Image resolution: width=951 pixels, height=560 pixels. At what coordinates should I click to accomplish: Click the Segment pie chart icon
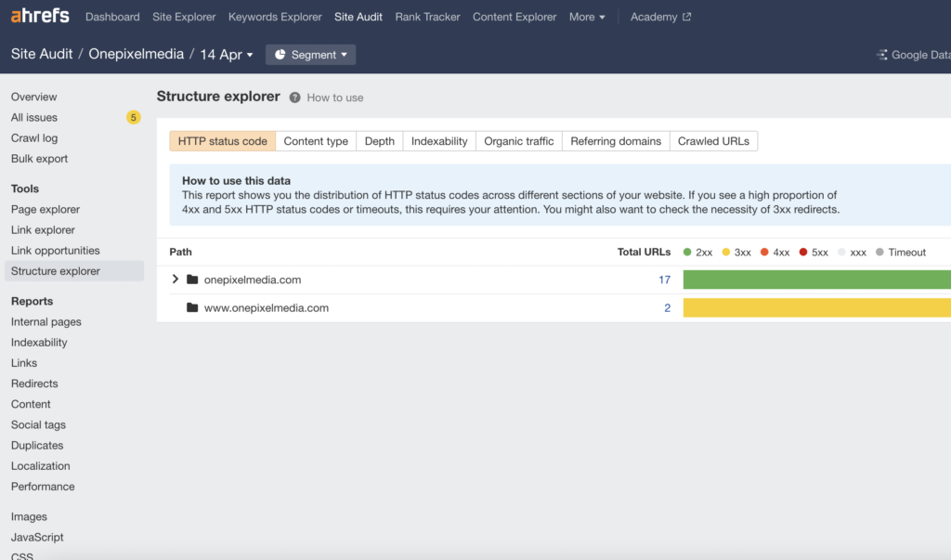(280, 55)
